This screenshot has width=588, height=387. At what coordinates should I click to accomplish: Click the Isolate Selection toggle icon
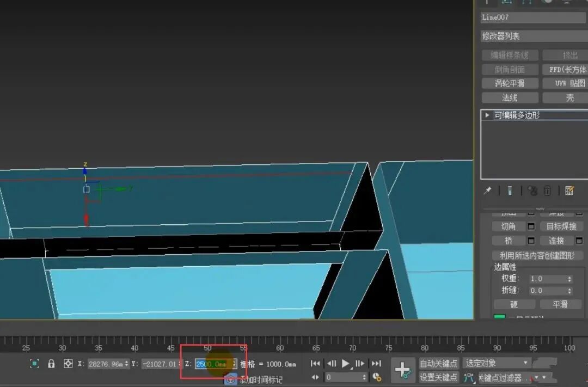pyautogui.click(x=34, y=364)
